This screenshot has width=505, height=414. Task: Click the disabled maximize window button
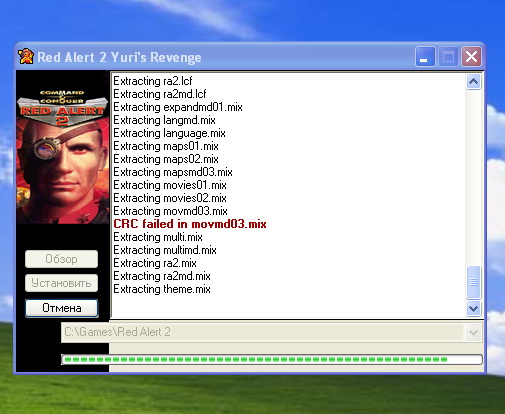[448, 56]
